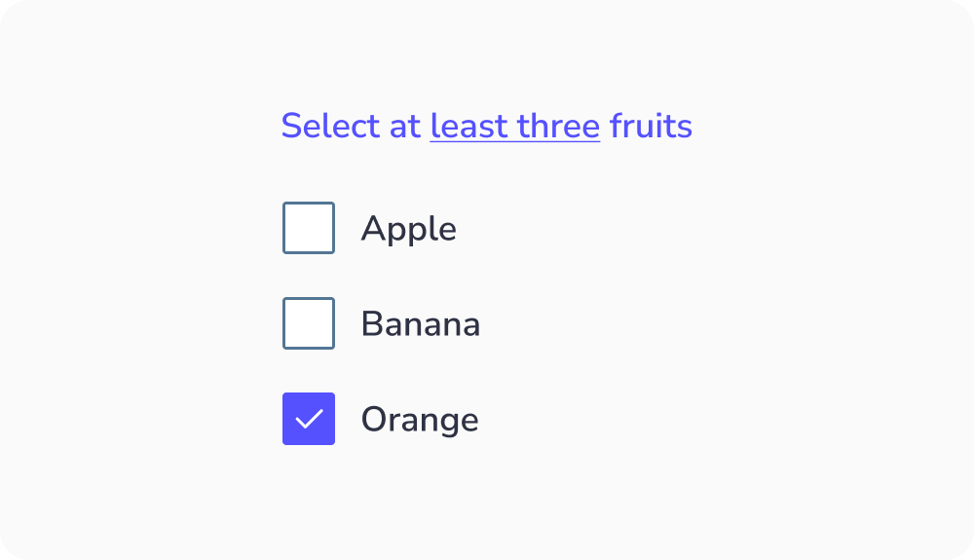Viewport: 974px width, 560px height.
Task: Click the capital "O" in Orange
Action: pos(375,420)
